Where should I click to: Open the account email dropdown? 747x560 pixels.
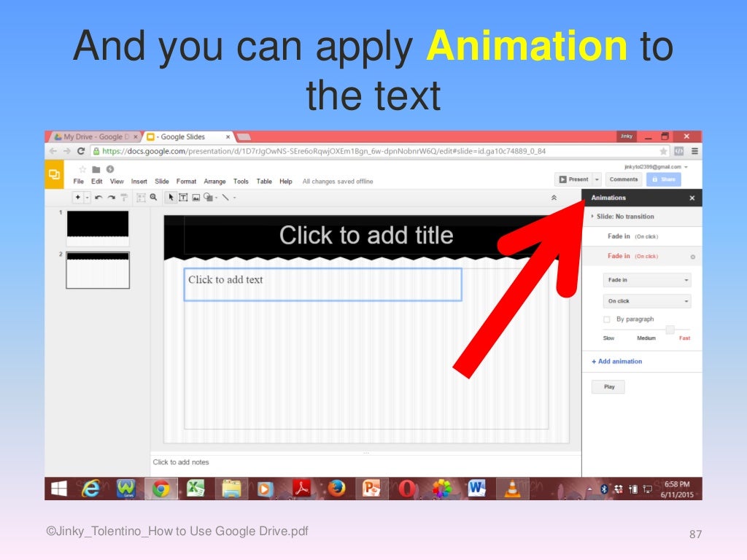(656, 167)
